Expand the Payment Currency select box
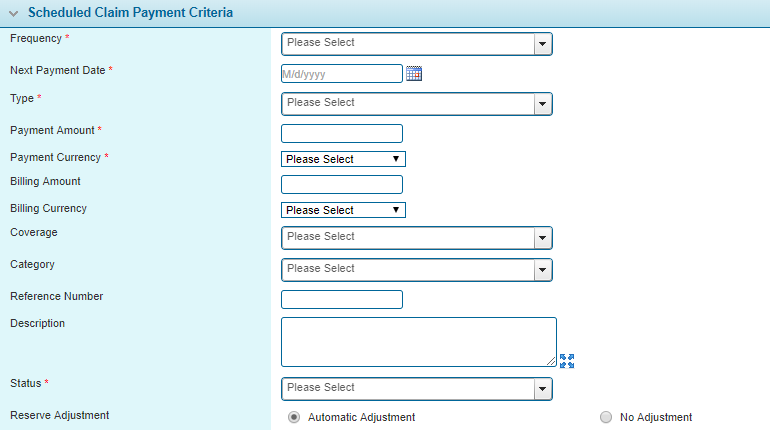This screenshot has width=770, height=430. tap(343, 159)
